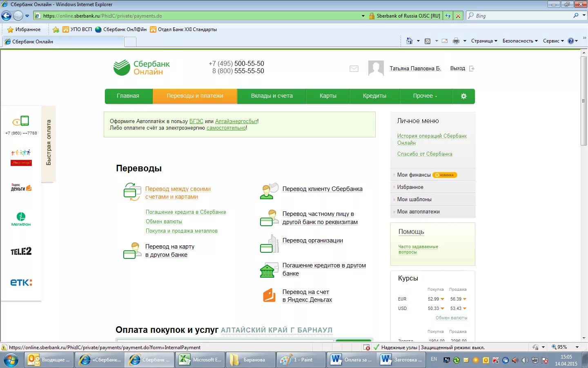Viewport: 588px width, 368px height.
Task: Click the printer icon in command bar
Action: pos(456,41)
